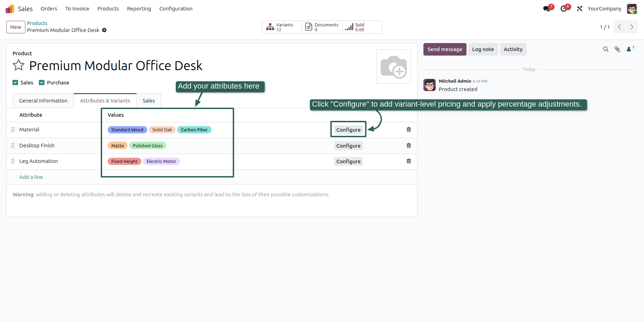This screenshot has height=322, width=644.
Task: Switch to the General Information tab
Action: (x=43, y=101)
